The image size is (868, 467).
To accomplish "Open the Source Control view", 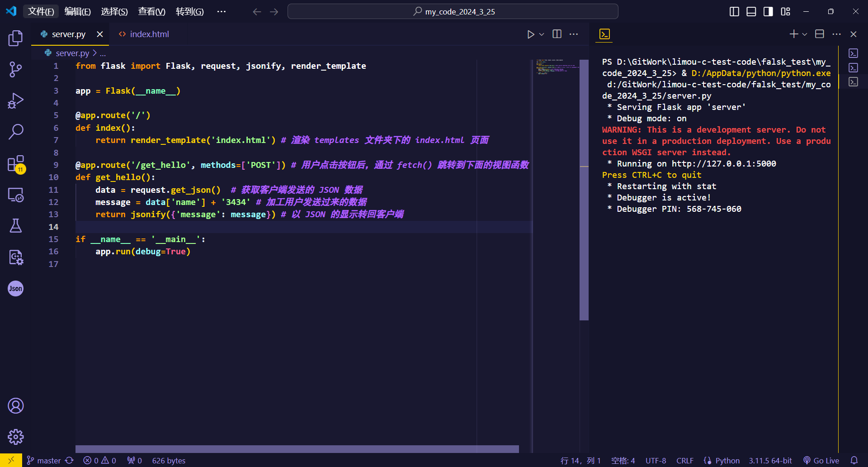I will (15, 69).
